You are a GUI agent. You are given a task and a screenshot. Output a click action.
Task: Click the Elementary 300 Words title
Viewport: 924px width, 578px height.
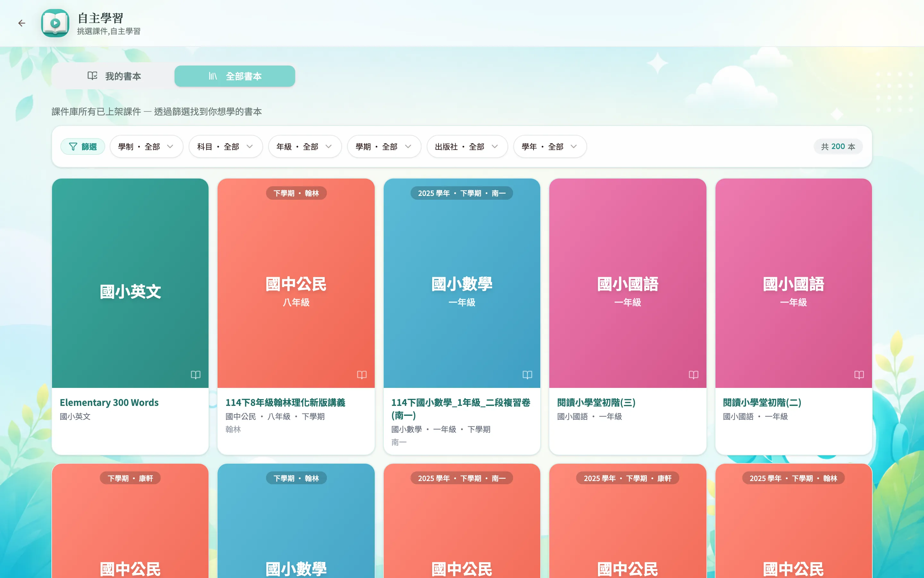coord(109,403)
